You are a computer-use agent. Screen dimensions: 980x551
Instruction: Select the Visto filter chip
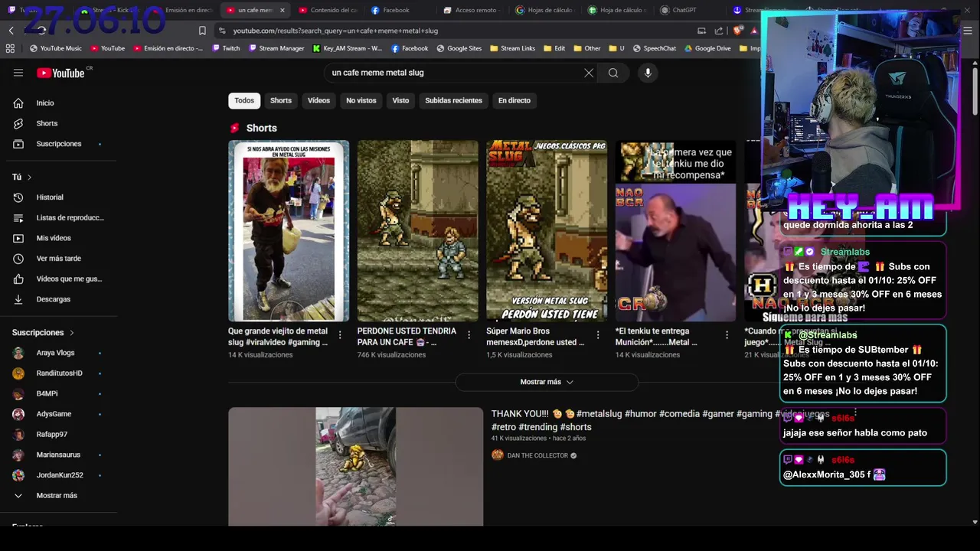point(400,100)
